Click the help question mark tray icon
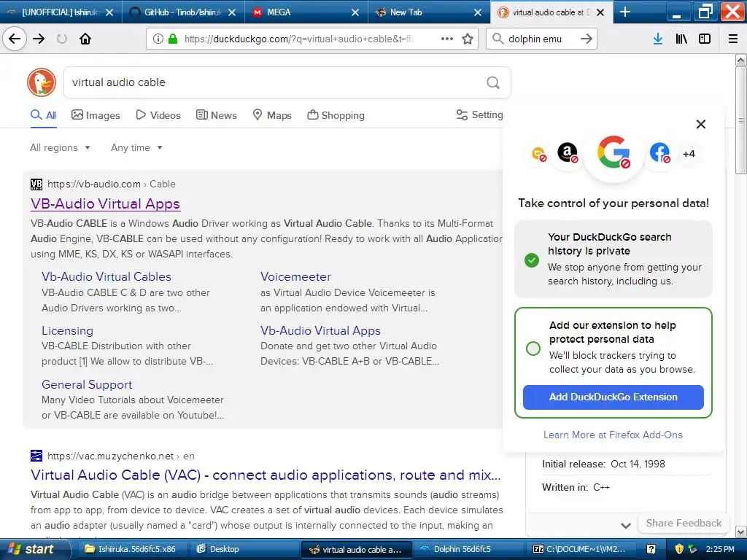The height and width of the screenshot is (560, 747). click(x=651, y=549)
